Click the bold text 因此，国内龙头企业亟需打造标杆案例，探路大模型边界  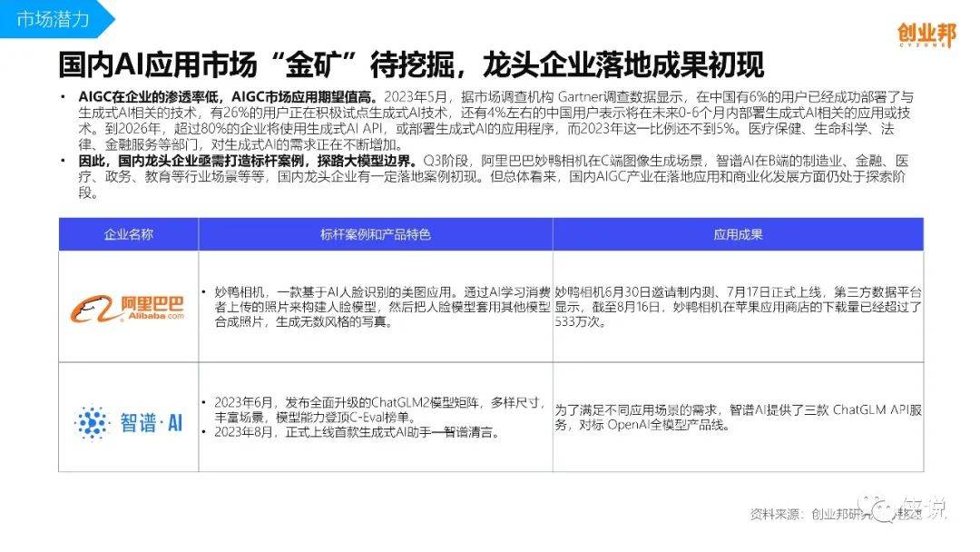point(248,162)
